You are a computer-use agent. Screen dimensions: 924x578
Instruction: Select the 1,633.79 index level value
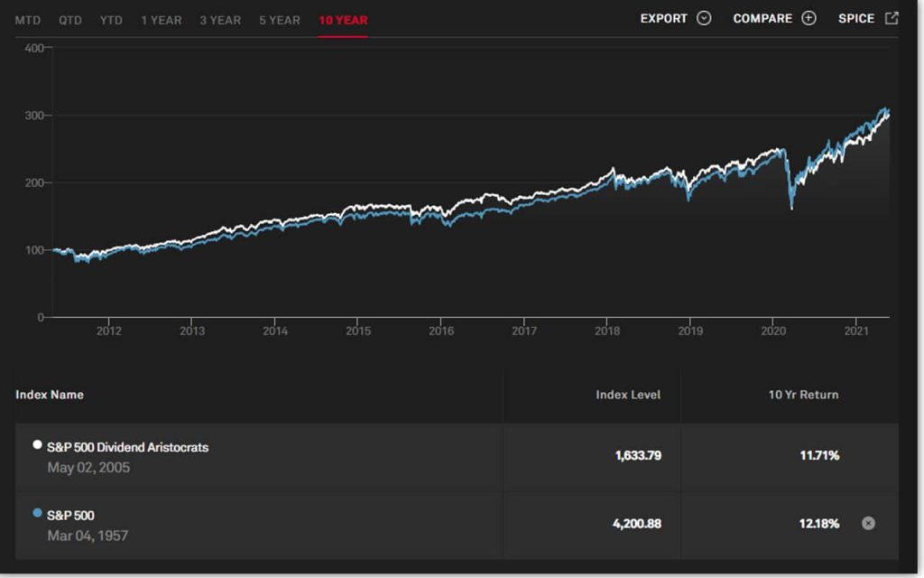point(638,455)
